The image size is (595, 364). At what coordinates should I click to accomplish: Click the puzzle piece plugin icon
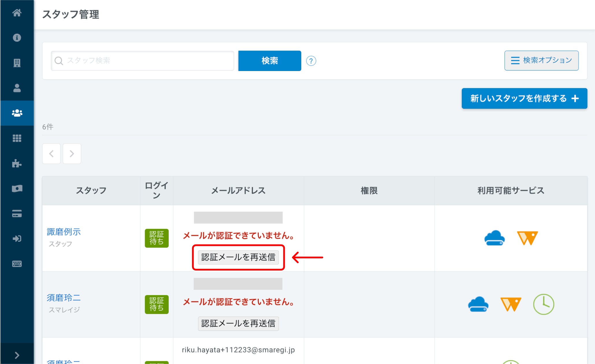pyautogui.click(x=17, y=163)
